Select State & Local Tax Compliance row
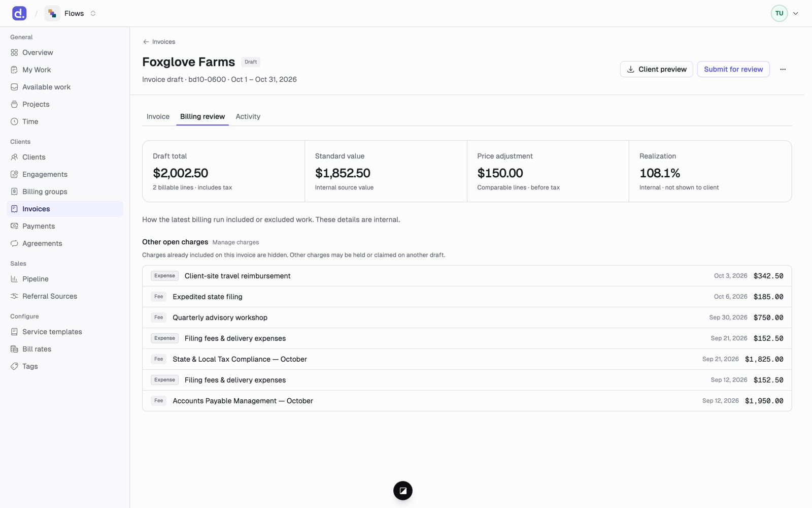 point(467,359)
